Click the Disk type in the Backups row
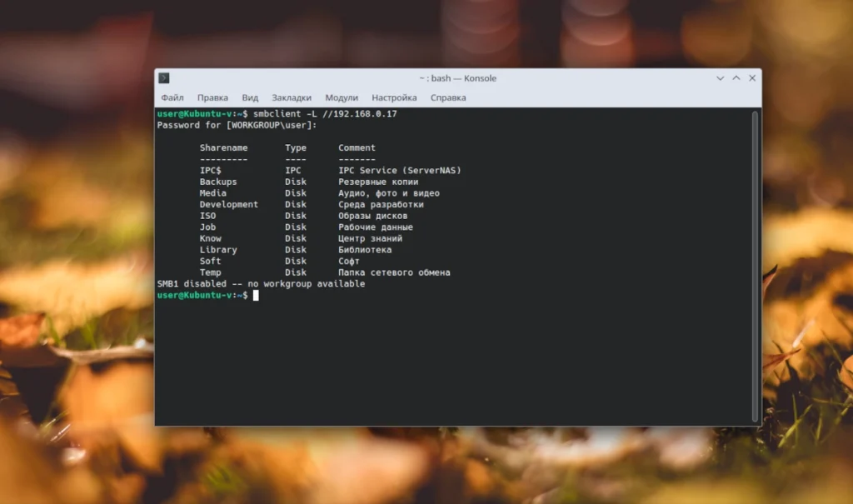This screenshot has width=853, height=504. 296,182
